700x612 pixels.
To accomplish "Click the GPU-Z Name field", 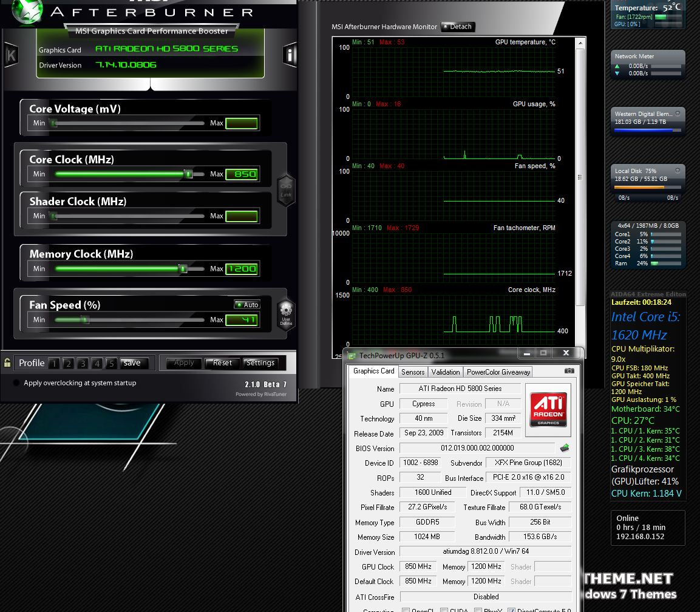I will (x=460, y=389).
